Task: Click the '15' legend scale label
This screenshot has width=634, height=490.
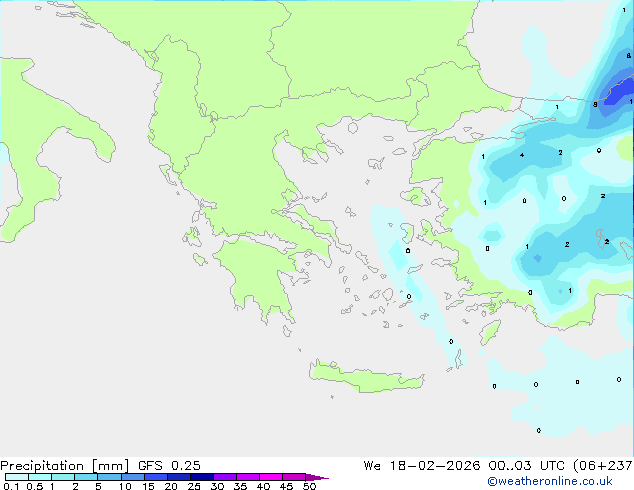Action: click(148, 486)
